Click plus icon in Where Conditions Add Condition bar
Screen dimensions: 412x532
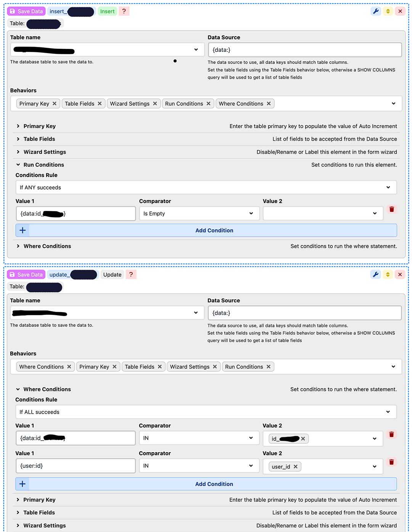[23, 484]
